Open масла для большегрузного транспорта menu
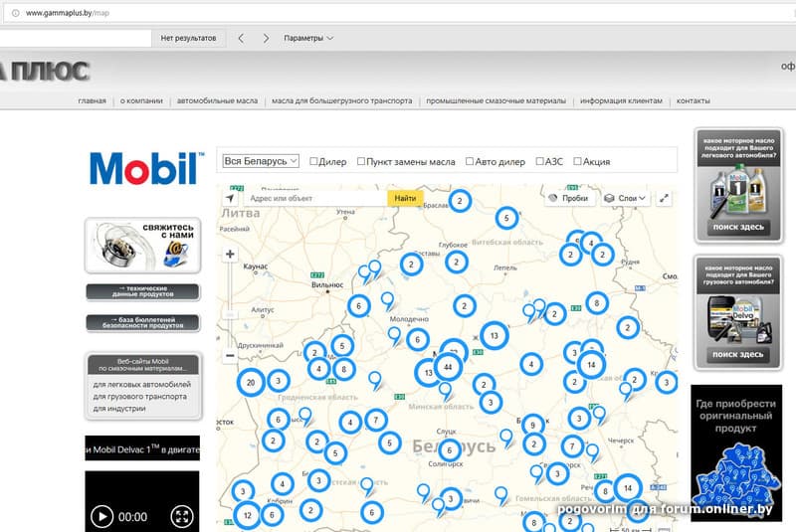Image resolution: width=796 pixels, height=532 pixels. click(x=341, y=100)
